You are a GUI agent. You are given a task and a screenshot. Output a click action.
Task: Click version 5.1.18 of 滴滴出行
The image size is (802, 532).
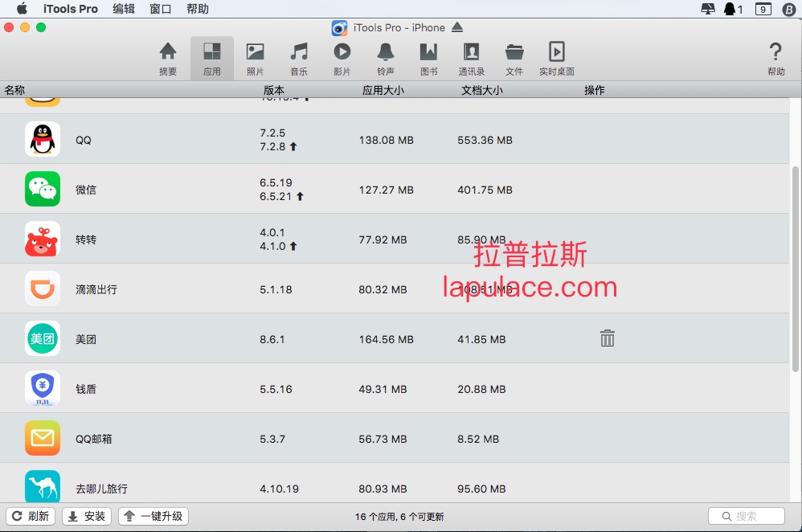pos(276,289)
